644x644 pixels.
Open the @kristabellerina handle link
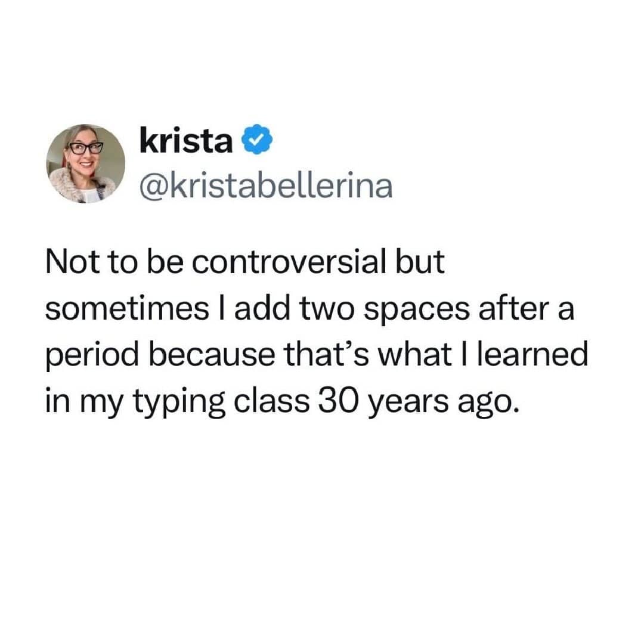(x=265, y=187)
